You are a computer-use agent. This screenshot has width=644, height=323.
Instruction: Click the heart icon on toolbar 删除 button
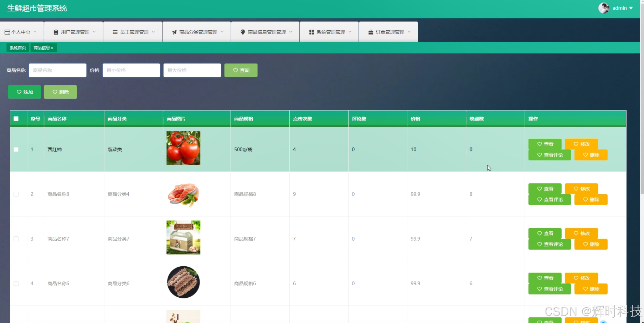coord(55,92)
